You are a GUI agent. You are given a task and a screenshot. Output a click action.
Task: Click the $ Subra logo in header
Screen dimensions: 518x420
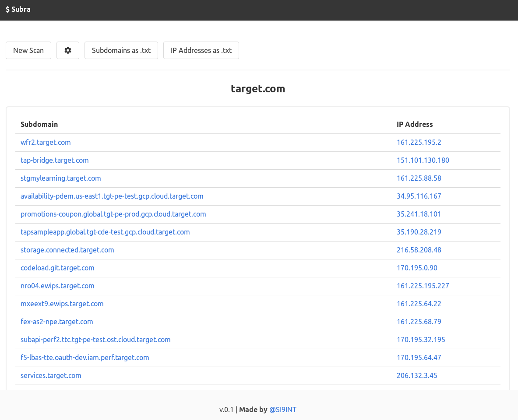[18, 9]
